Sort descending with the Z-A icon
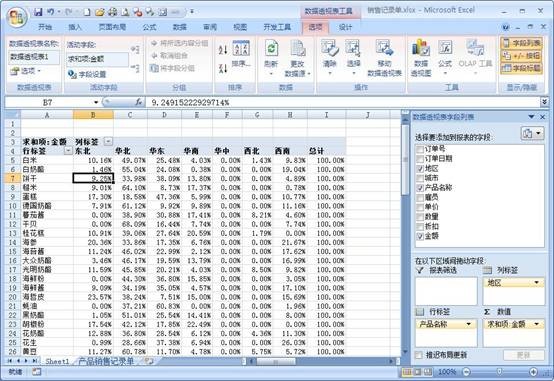The height and width of the screenshot is (381, 554). pyautogui.click(x=223, y=68)
